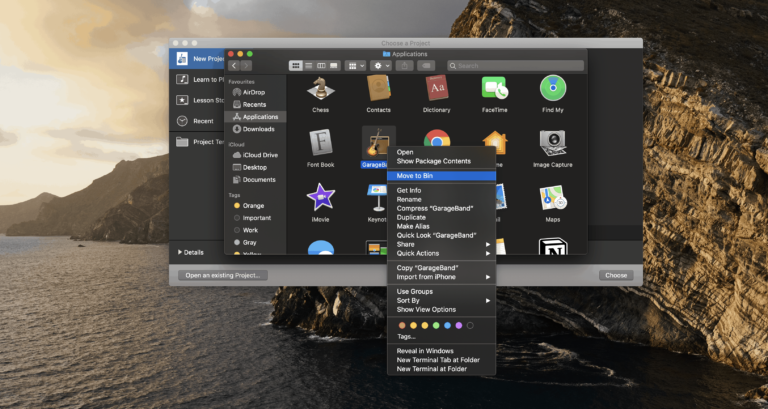Image resolution: width=768 pixels, height=409 pixels.
Task: Open the Find My app icon
Action: point(553,89)
